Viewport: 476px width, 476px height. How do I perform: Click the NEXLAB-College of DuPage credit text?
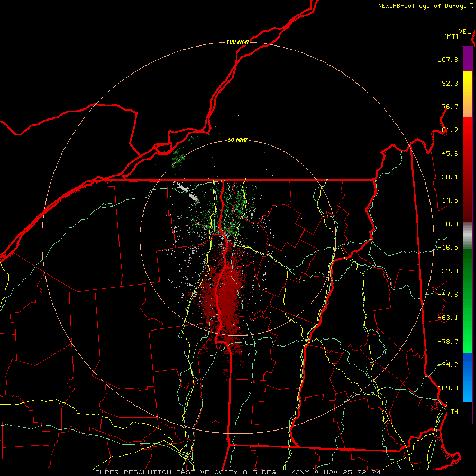coord(426,6)
